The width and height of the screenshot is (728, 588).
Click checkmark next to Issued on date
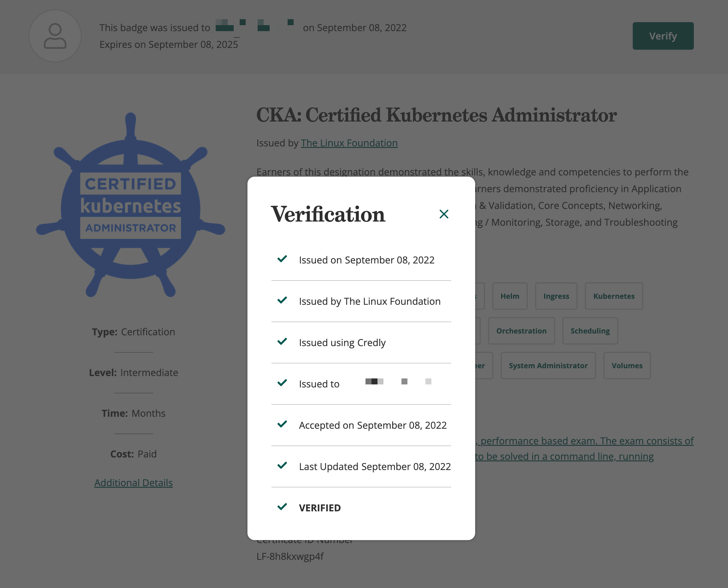pos(282,259)
